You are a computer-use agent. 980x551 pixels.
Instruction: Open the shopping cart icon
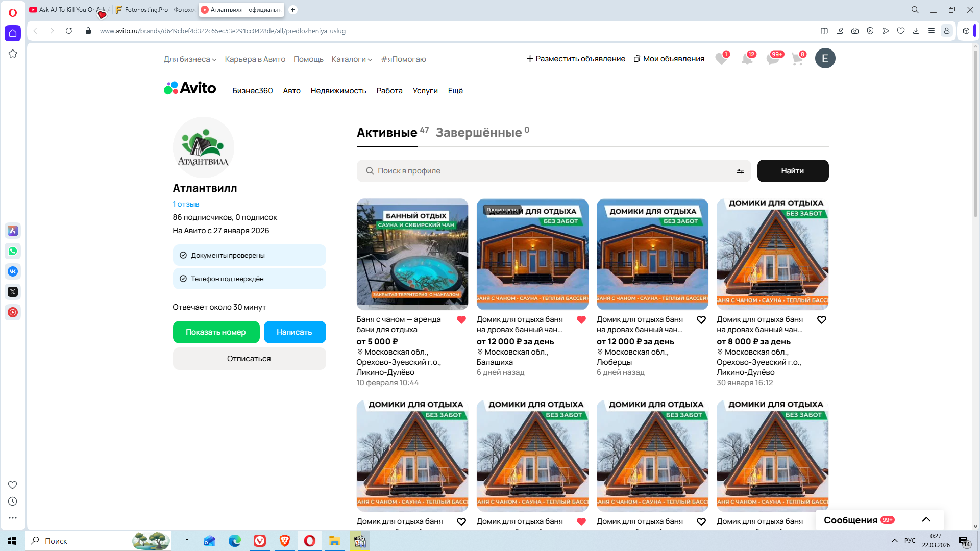(x=797, y=59)
